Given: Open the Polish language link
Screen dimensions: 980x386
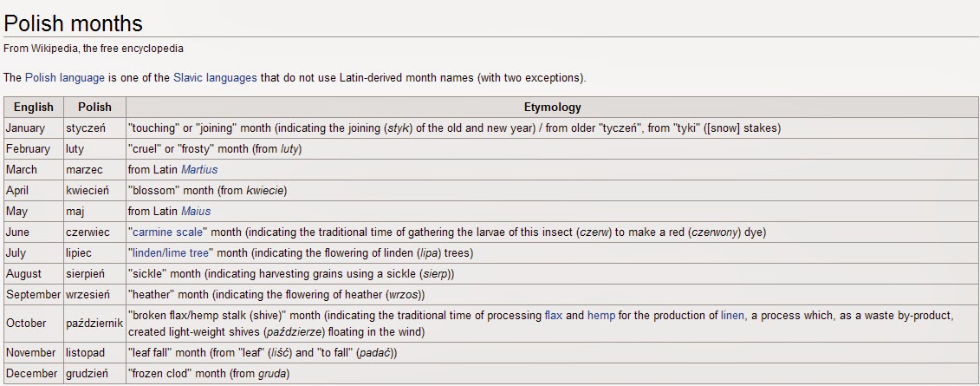Looking at the screenshot, I should 64,78.
